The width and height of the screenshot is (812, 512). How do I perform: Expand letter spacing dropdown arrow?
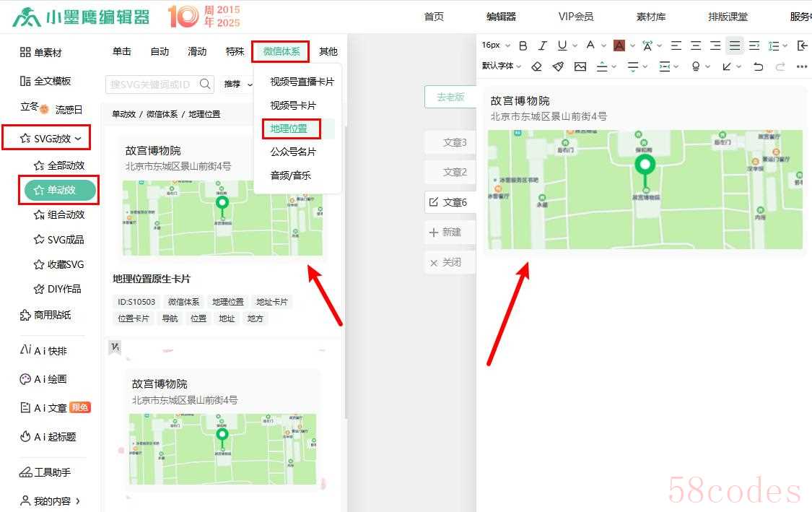[660, 46]
